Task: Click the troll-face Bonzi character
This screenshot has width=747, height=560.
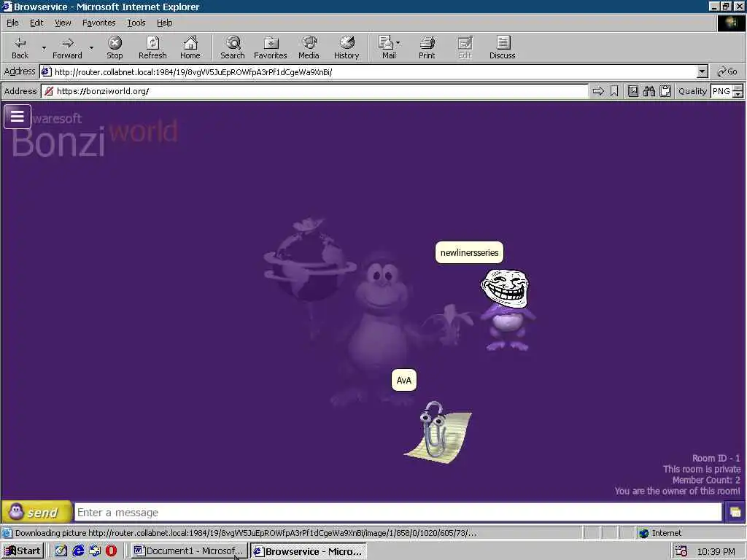Action: coord(506,310)
